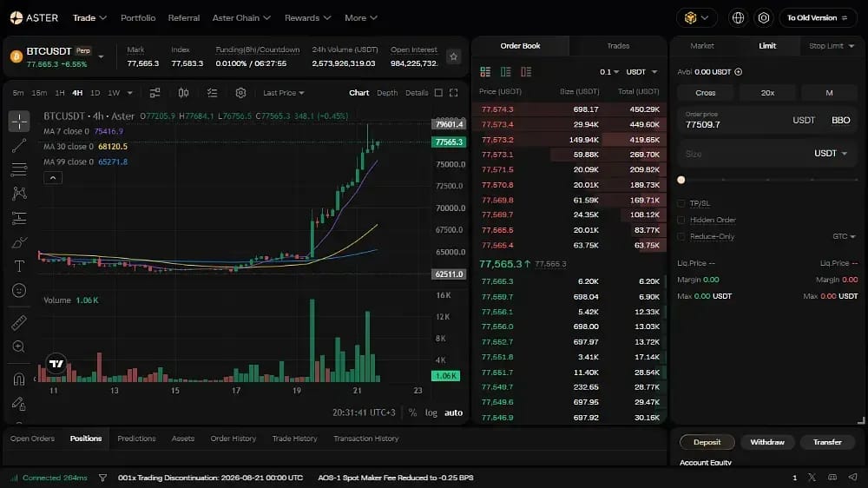The height and width of the screenshot is (488, 868).
Task: Filter positions with funnel icon
Action: (x=102, y=478)
